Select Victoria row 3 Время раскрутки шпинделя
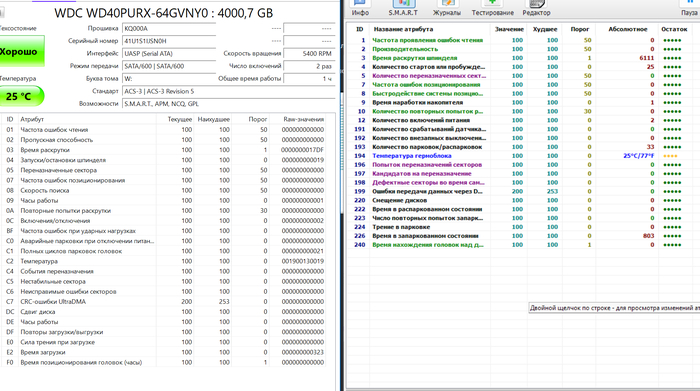Screen dimensions: 700x391 click(523, 58)
